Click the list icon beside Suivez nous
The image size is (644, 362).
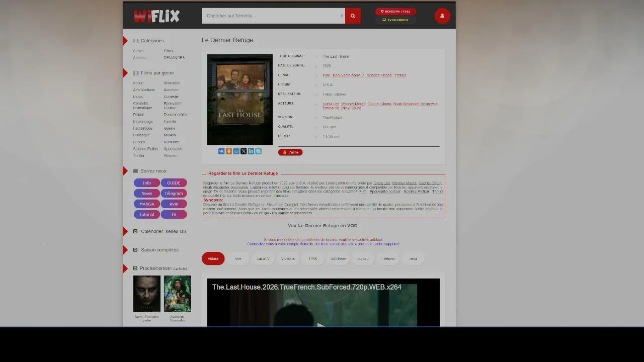coord(135,171)
